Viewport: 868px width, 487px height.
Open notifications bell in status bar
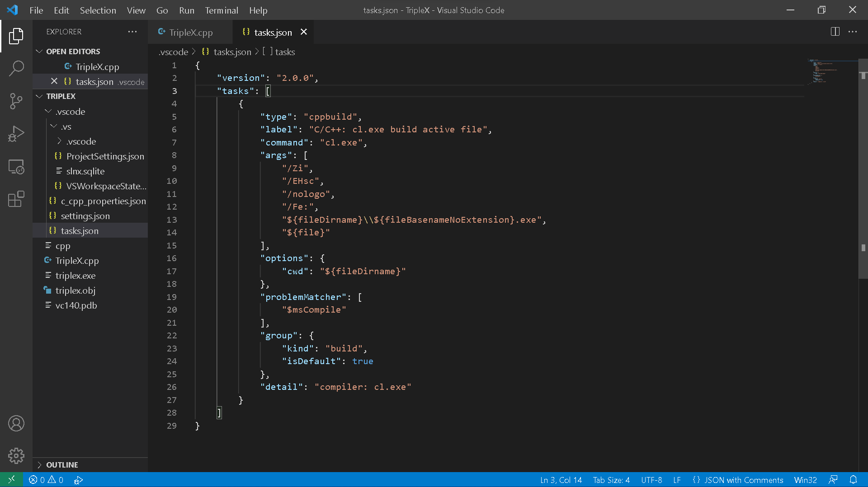pos(853,480)
